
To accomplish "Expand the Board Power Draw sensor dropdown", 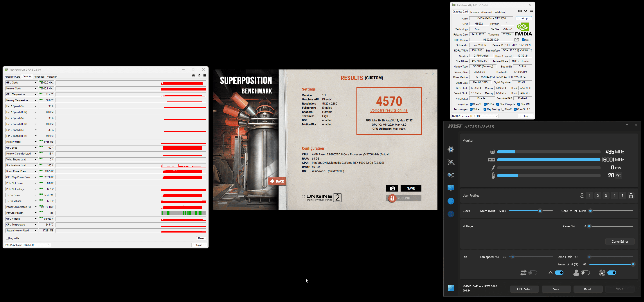I will (36, 171).
